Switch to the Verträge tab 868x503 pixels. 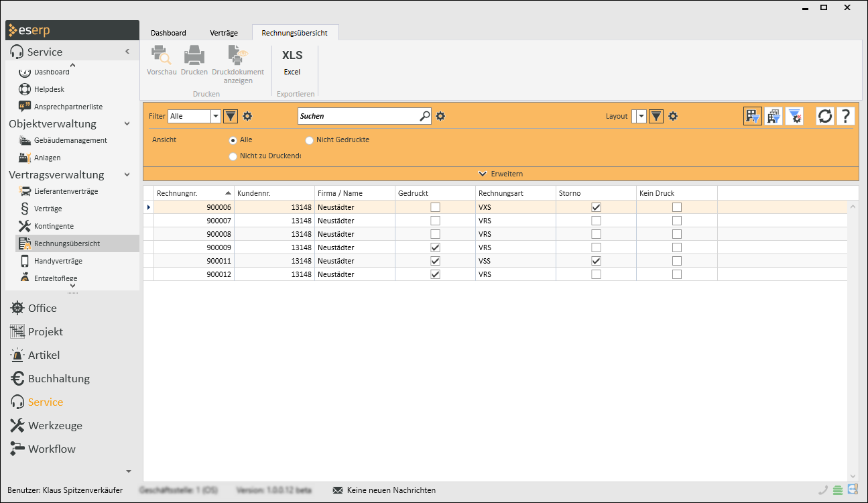pyautogui.click(x=224, y=32)
